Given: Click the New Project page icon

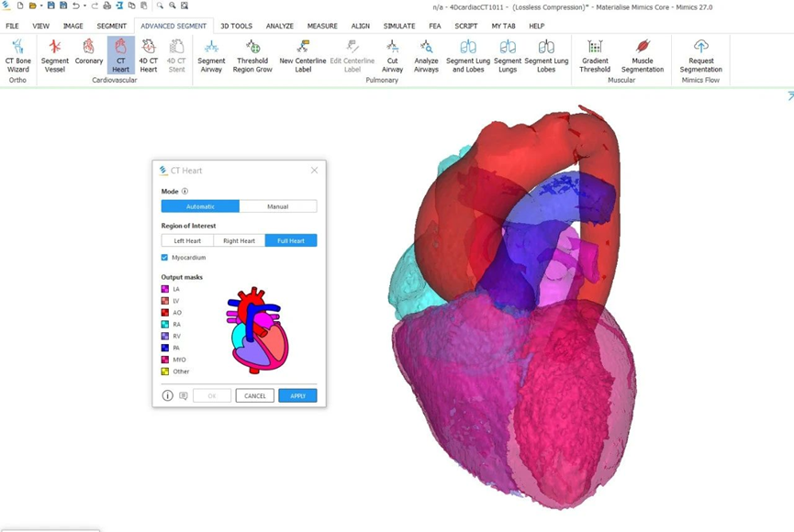Looking at the screenshot, I should [20, 6].
